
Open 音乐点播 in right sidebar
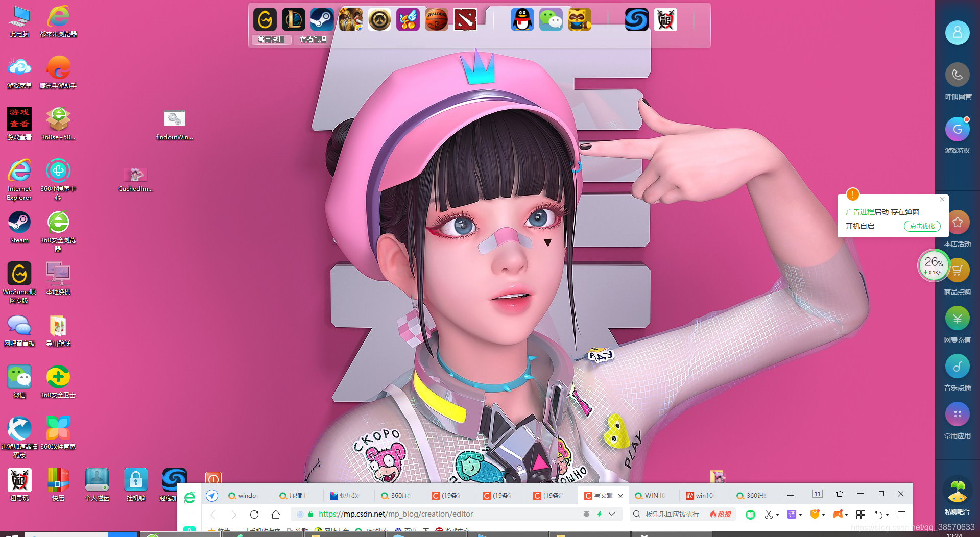tap(958, 373)
